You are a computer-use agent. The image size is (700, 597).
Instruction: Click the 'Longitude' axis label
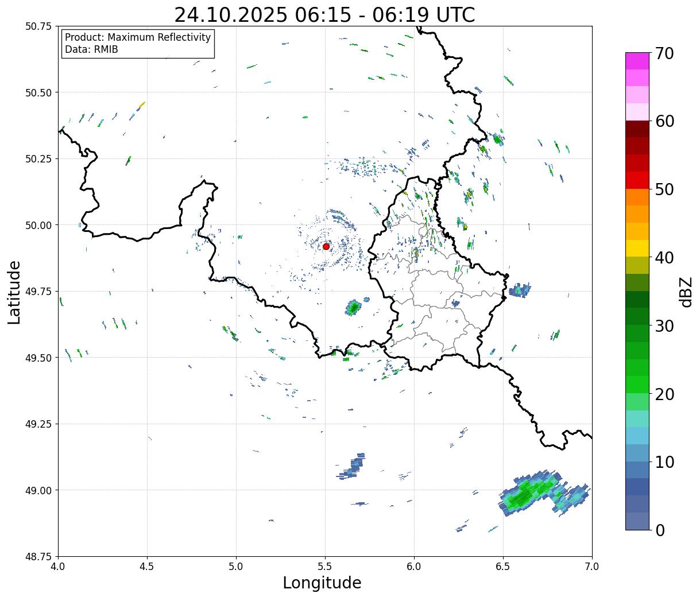(x=322, y=583)
